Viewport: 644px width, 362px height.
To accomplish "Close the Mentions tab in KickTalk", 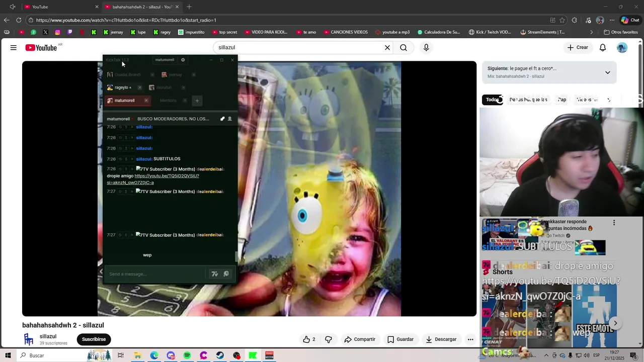I will point(185,101).
